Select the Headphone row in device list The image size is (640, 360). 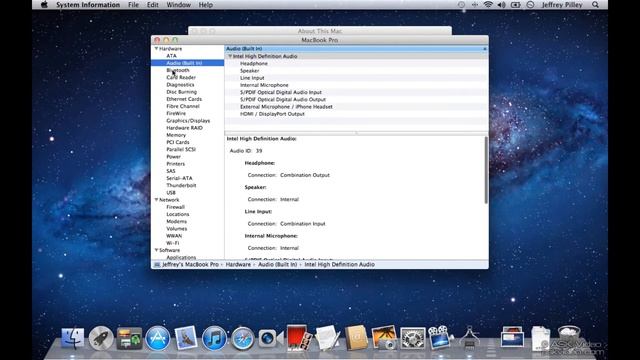pos(356,63)
